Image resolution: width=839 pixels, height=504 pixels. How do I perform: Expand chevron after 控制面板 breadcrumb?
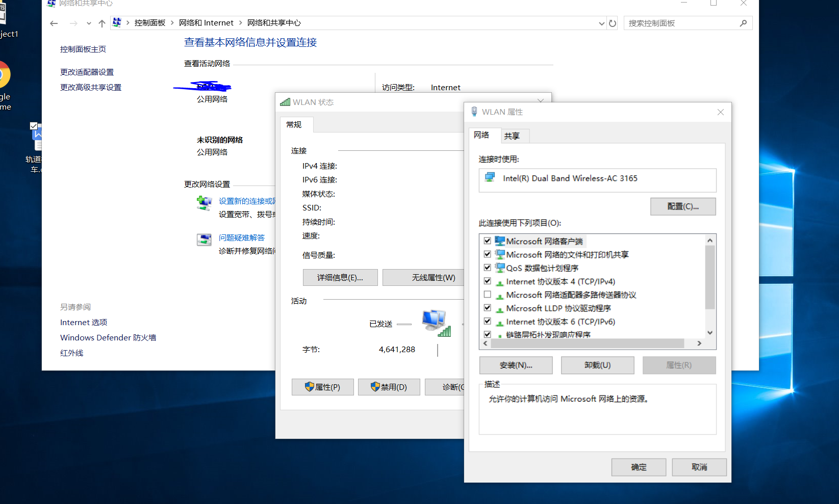tap(172, 23)
